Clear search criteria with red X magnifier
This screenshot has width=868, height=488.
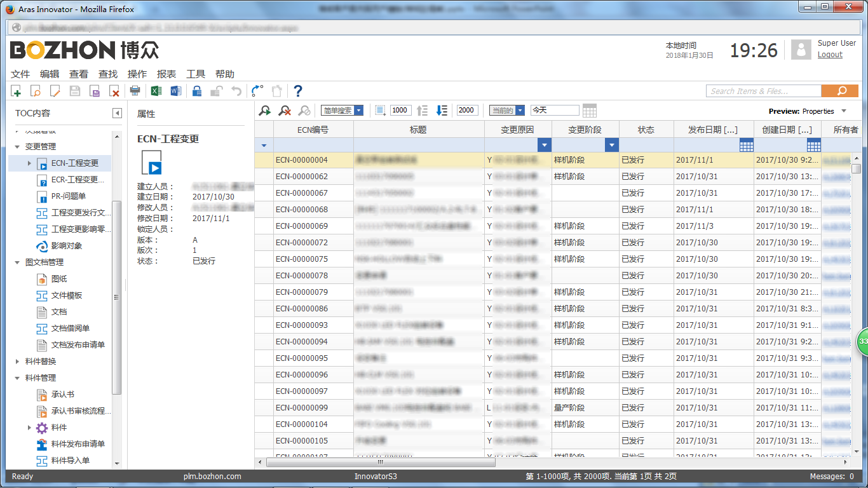pyautogui.click(x=285, y=111)
